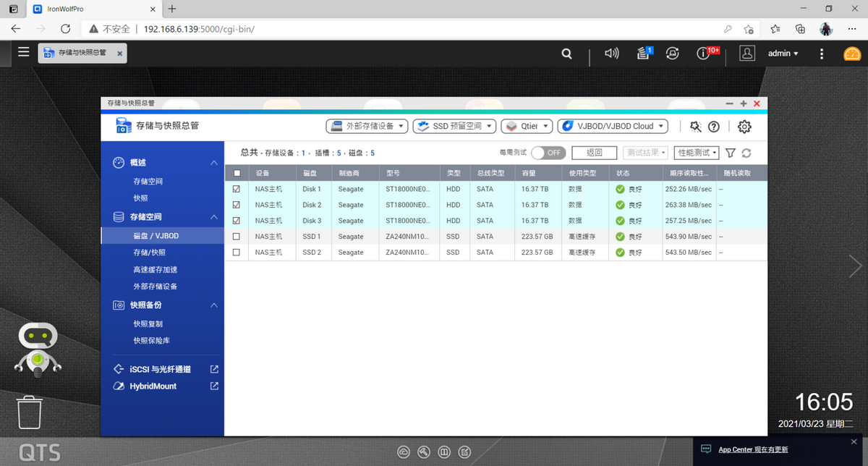Click the 返回 button

pyautogui.click(x=594, y=153)
